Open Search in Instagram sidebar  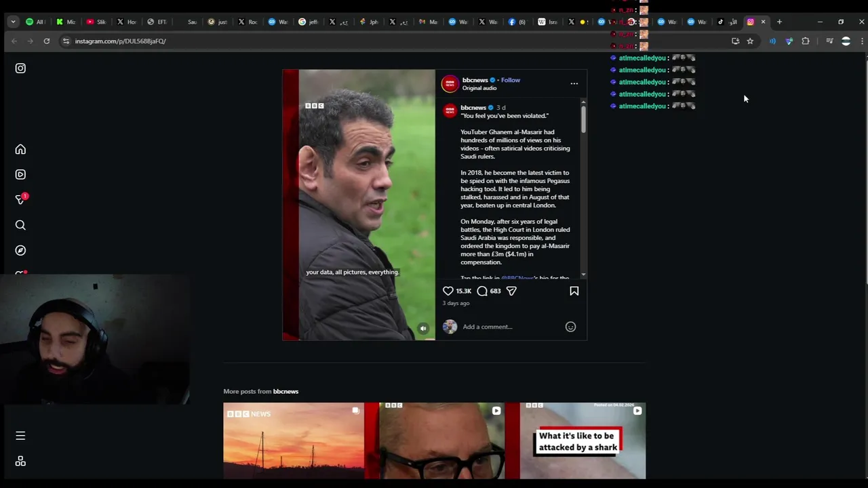click(20, 225)
